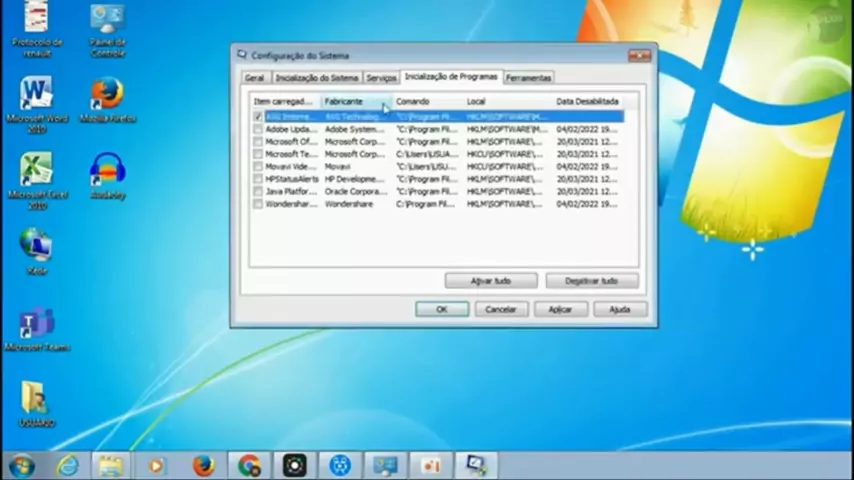Open Mozilla Firefox desktop shortcut

(107, 99)
